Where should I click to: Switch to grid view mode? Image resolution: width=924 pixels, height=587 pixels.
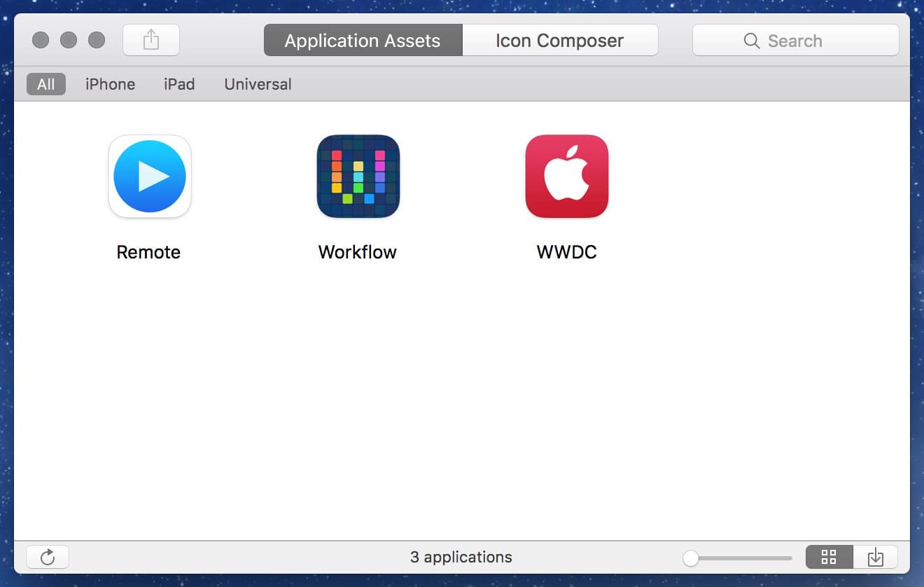pos(829,557)
